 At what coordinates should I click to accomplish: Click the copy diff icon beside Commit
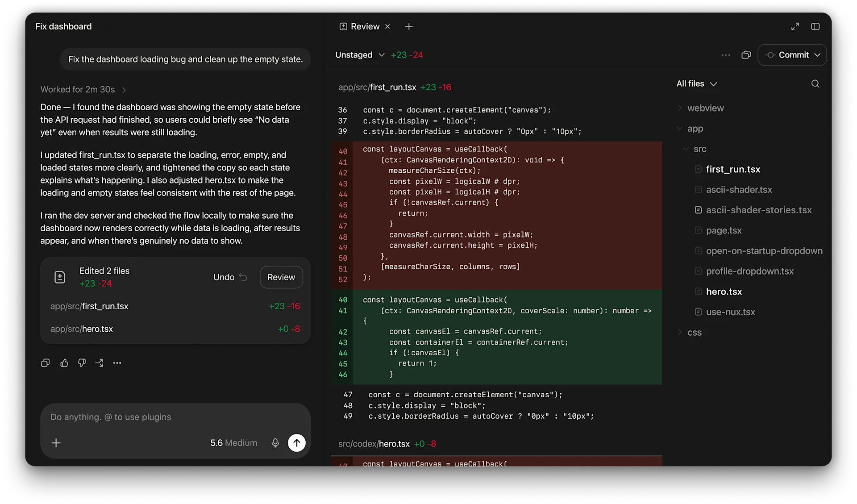(x=746, y=55)
